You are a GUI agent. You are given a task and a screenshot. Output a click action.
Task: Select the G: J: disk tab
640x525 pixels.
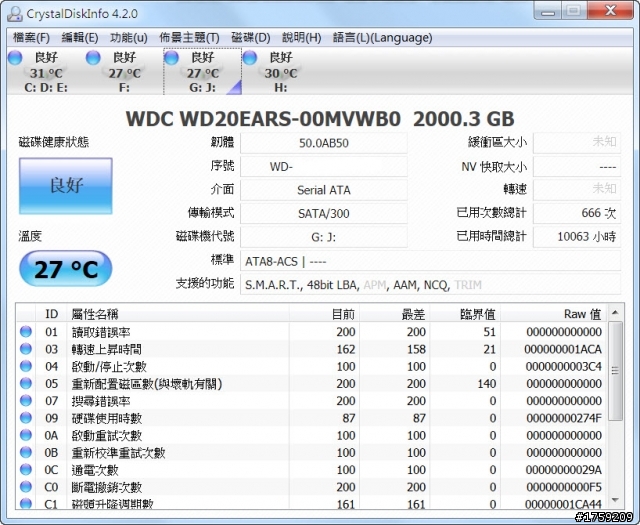click(x=202, y=71)
